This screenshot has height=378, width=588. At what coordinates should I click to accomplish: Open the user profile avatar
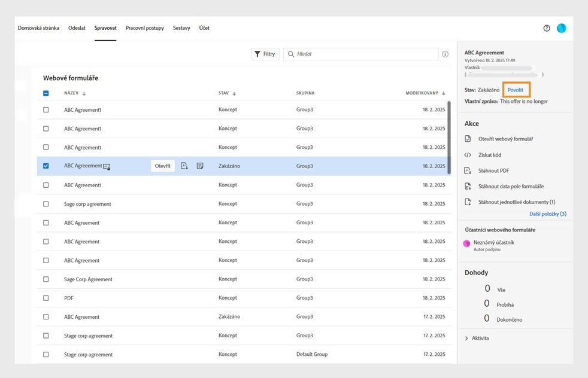point(561,28)
